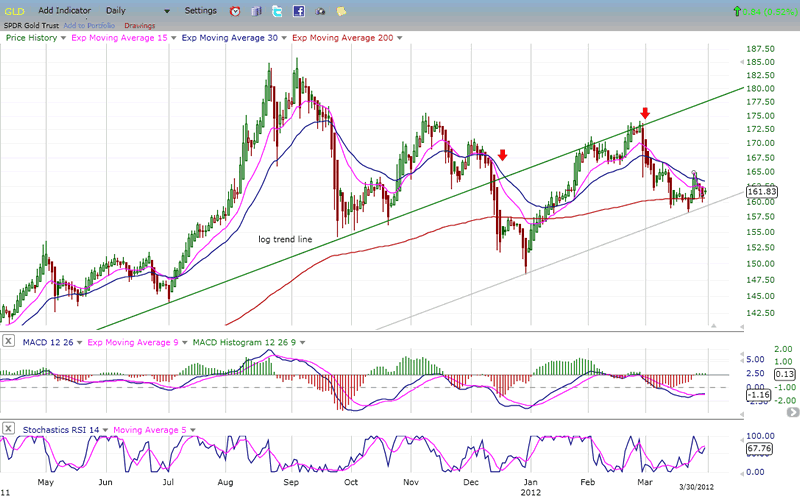The image size is (800, 497).
Task: Share chart via Facebook icon
Action: point(298,11)
